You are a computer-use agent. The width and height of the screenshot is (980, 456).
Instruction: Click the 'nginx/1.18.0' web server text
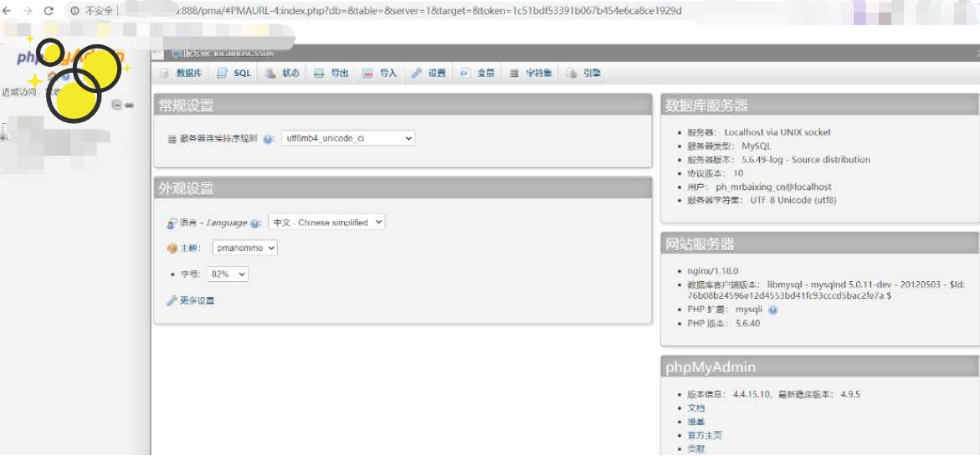click(713, 271)
